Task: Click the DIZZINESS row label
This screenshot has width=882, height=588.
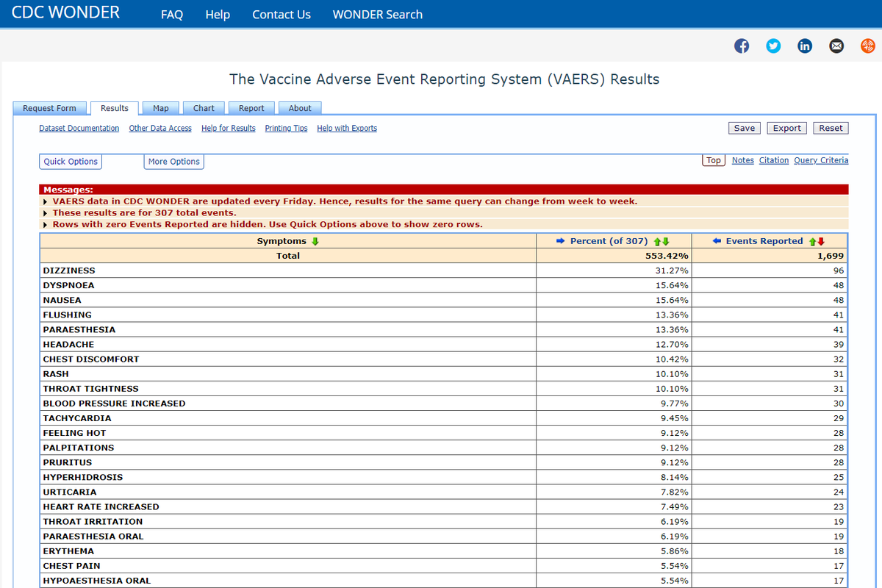Action: [69, 270]
